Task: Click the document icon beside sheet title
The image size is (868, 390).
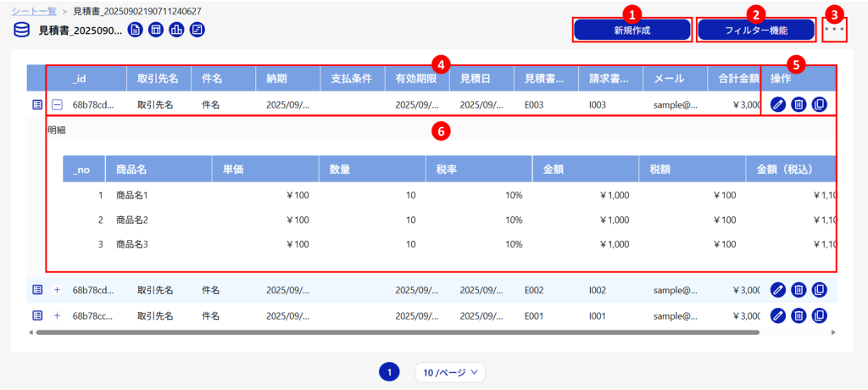Action: click(x=136, y=31)
